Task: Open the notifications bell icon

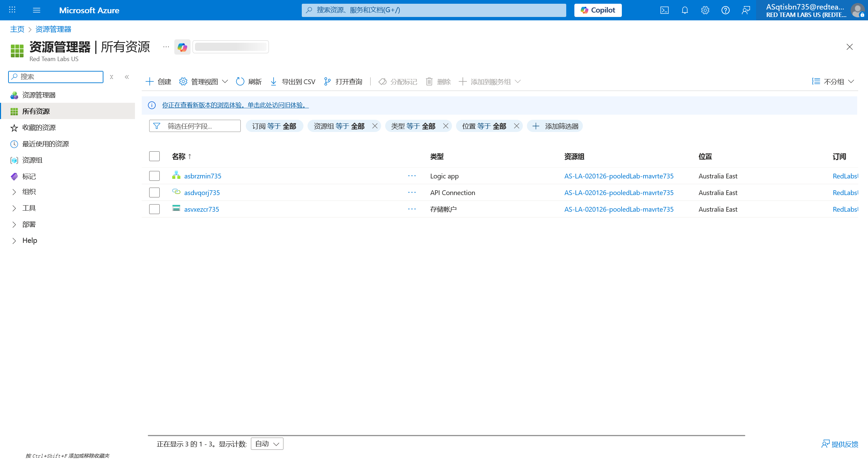Action: [x=685, y=10]
